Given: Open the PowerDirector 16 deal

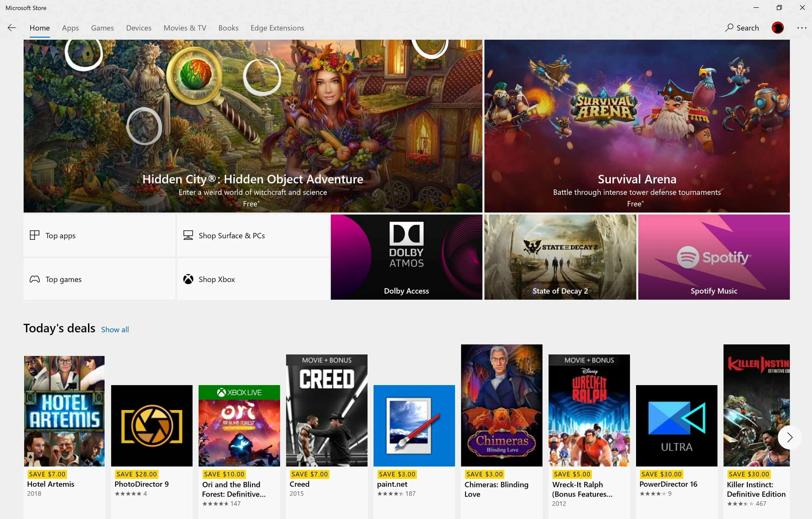Looking at the screenshot, I should click(x=676, y=426).
